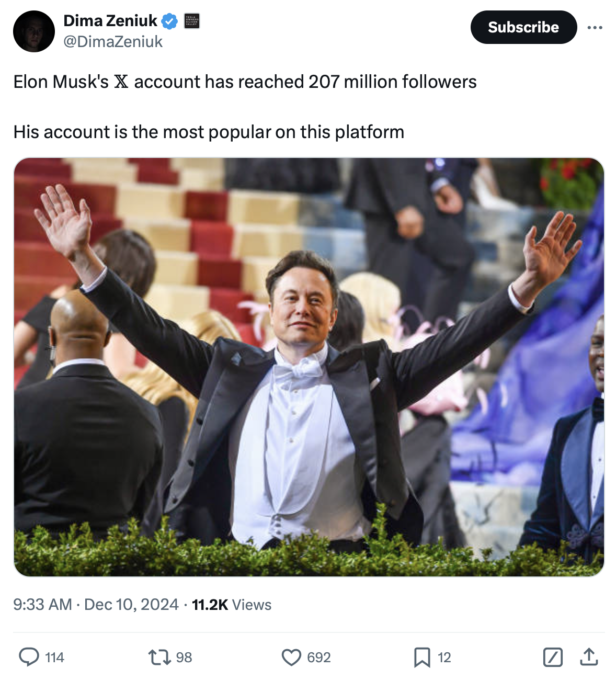Click the 114 replies count

click(x=55, y=658)
